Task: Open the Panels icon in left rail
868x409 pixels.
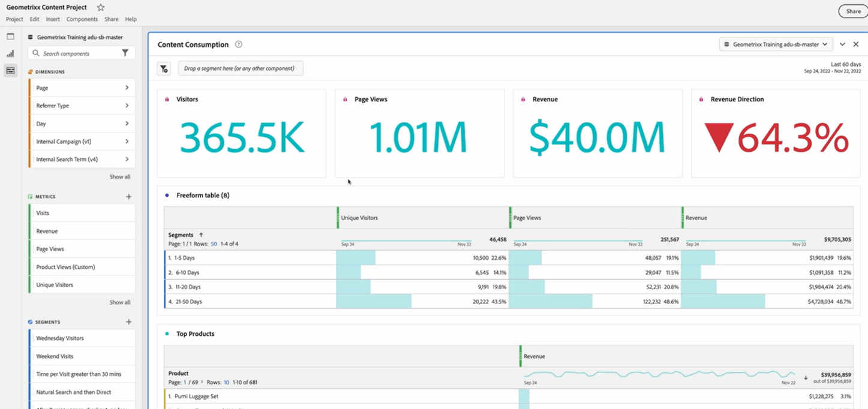Action: click(x=10, y=37)
